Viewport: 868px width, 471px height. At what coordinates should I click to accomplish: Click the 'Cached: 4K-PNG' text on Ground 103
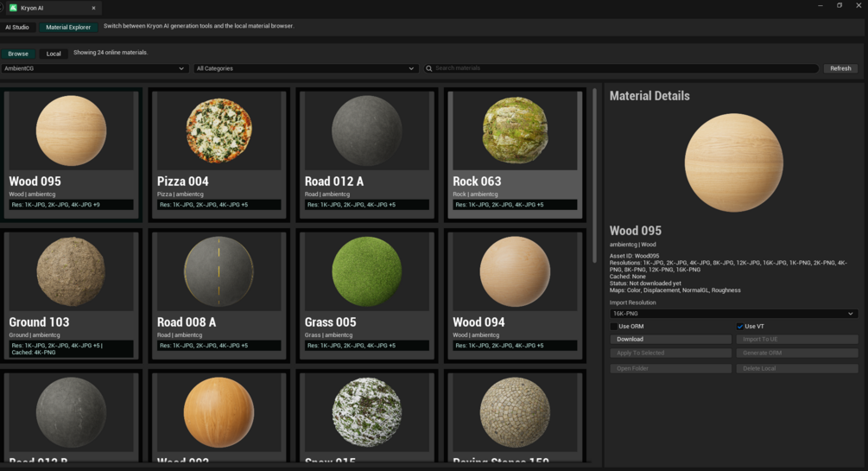tap(33, 353)
